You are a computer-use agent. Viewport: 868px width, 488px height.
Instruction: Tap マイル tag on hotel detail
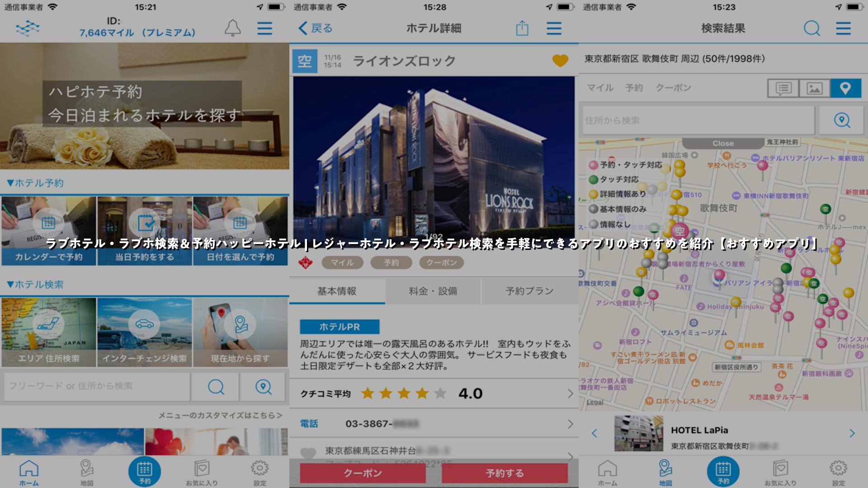coord(342,263)
